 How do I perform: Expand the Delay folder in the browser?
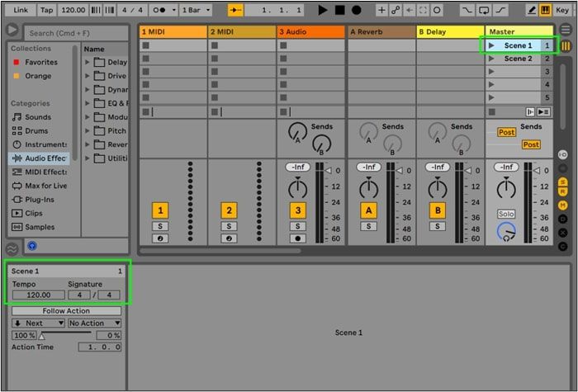click(88, 62)
